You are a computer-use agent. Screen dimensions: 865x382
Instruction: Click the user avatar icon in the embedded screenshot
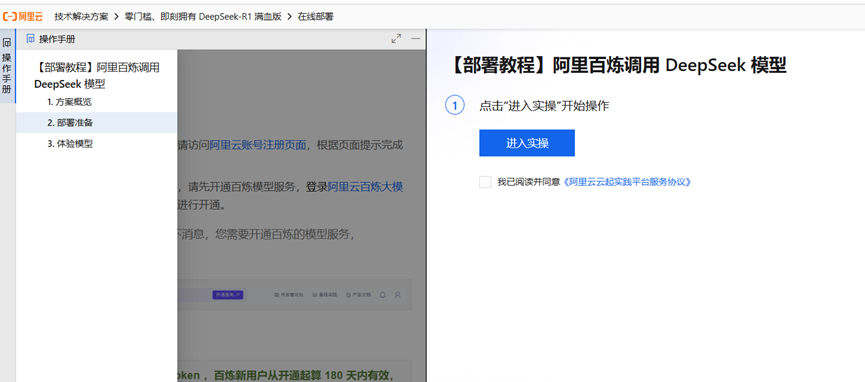[x=397, y=295]
